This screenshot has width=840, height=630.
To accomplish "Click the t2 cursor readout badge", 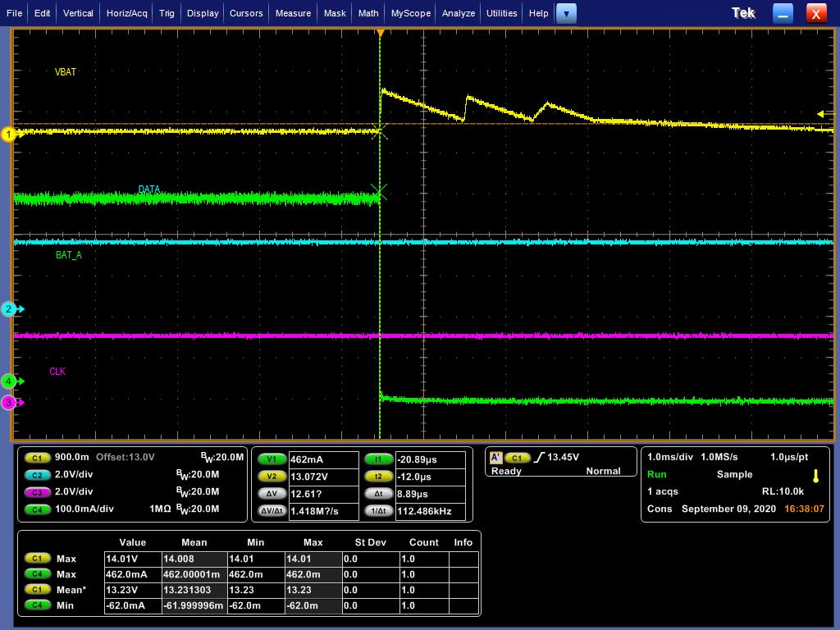I will pos(378,477).
